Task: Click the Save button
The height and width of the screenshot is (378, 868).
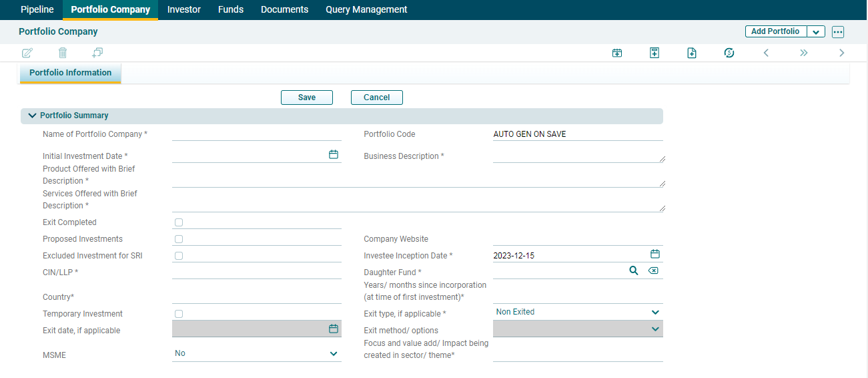Action: pyautogui.click(x=307, y=98)
